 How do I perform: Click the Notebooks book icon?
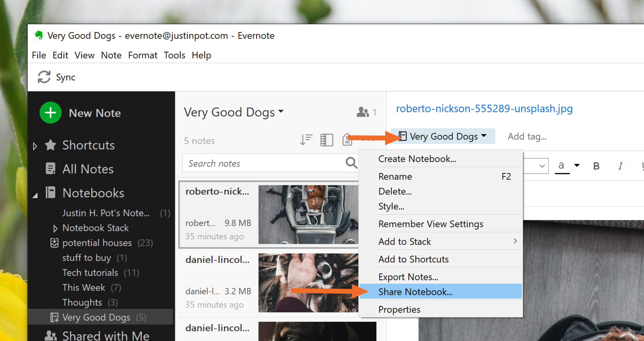50,193
